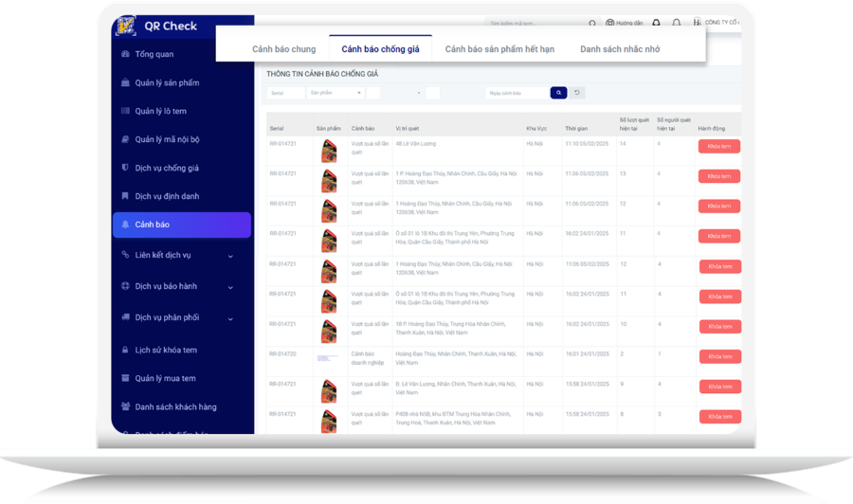Click Khóa tem for the 14-scan row
Screen dimensions: 853x504
[719, 146]
